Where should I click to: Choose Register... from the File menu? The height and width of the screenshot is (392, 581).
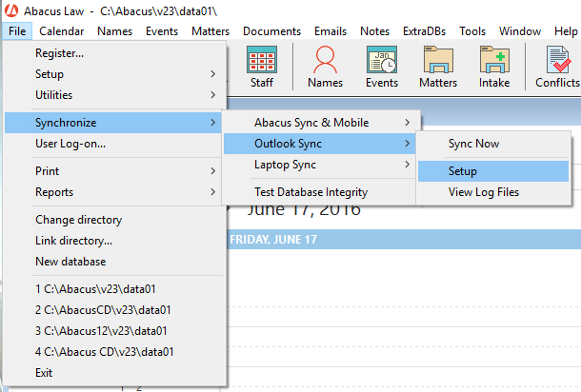[112, 53]
